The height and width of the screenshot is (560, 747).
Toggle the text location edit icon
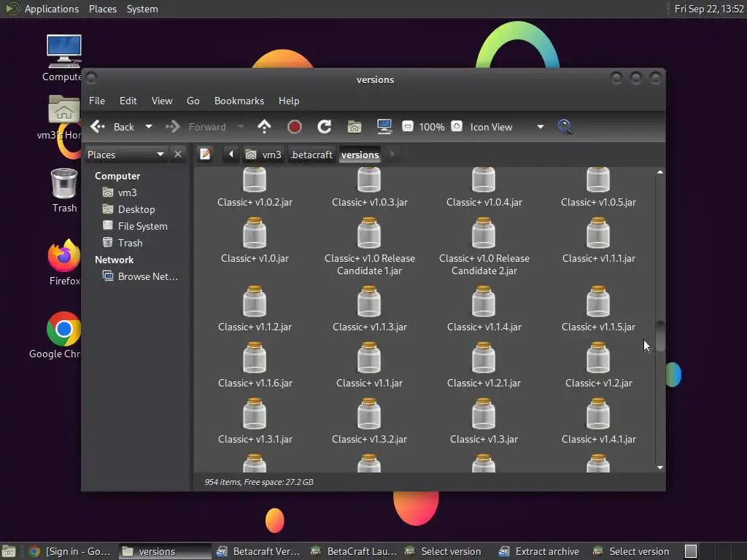point(205,154)
